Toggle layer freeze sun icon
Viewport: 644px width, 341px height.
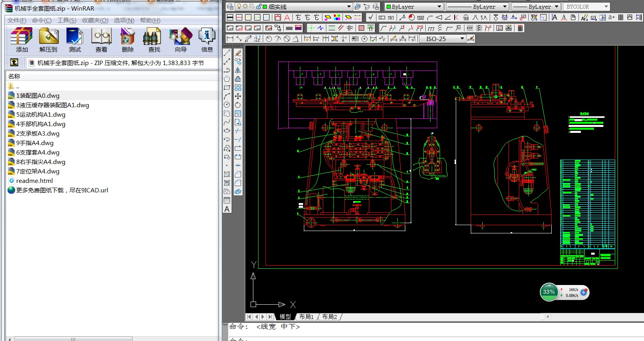click(x=245, y=7)
